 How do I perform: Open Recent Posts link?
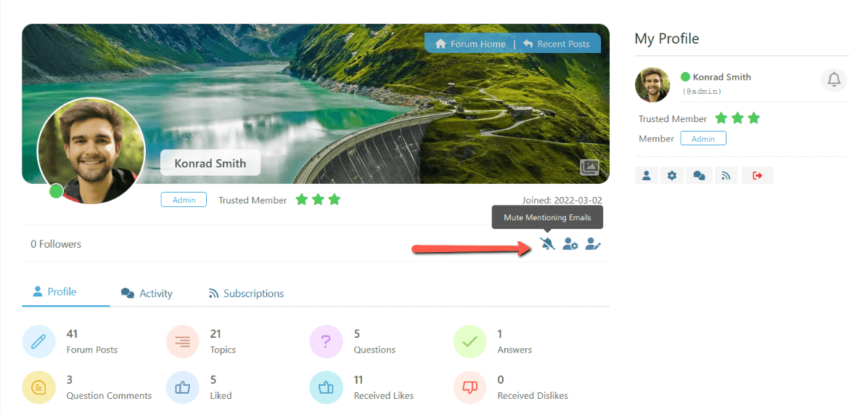click(x=557, y=44)
